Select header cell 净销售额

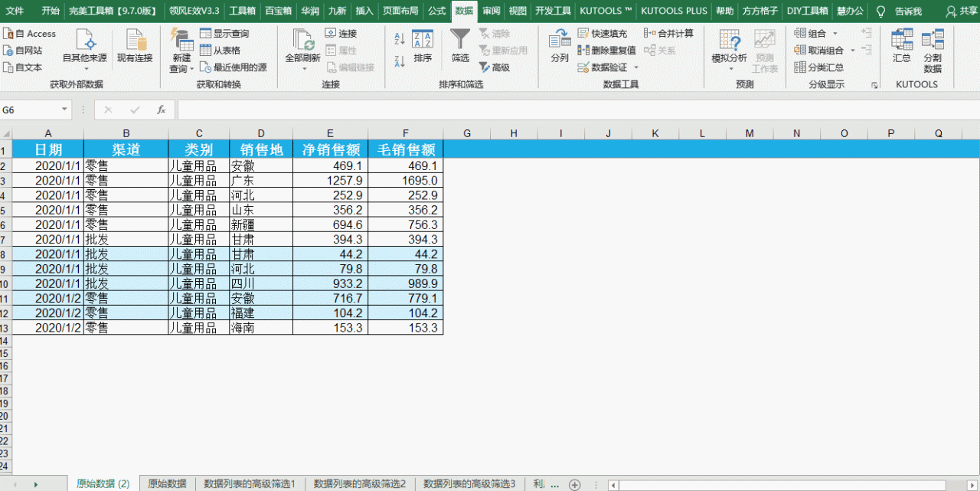pos(330,149)
